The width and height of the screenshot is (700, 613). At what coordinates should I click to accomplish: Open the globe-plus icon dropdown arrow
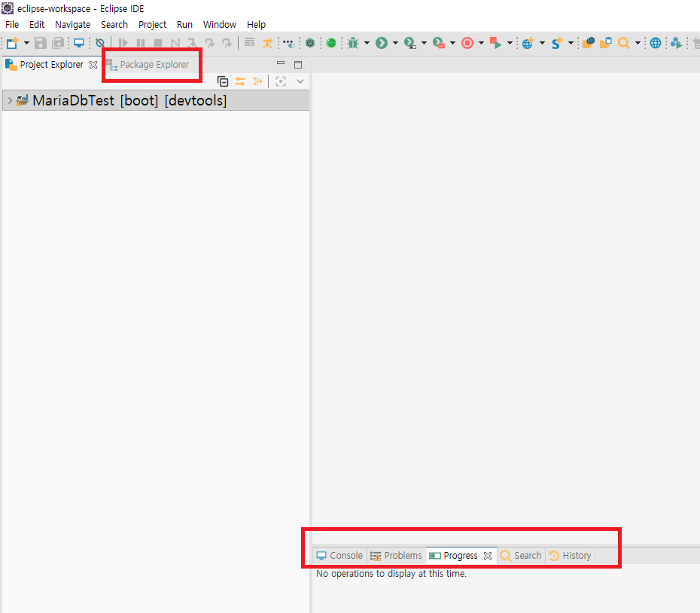(543, 43)
